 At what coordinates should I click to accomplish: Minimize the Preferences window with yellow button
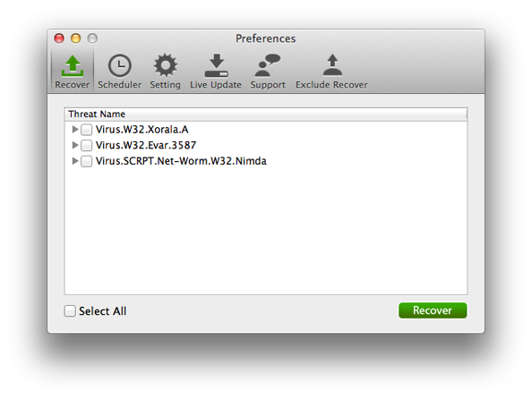click(x=75, y=38)
